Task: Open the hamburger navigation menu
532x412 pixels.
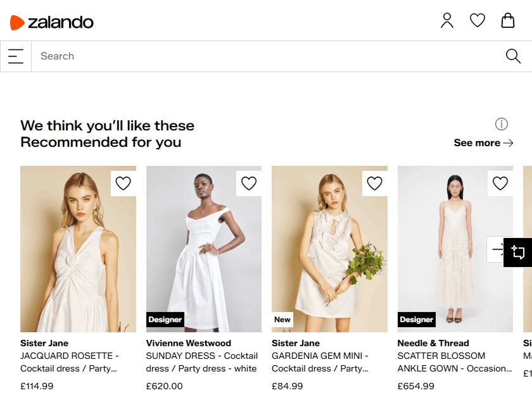Action: coord(15,56)
